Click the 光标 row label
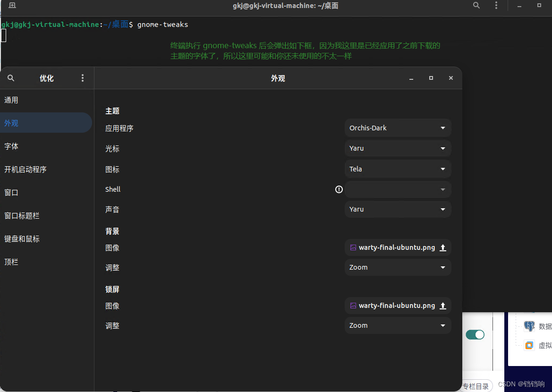Image resolution: width=552 pixels, height=392 pixels. (112, 149)
